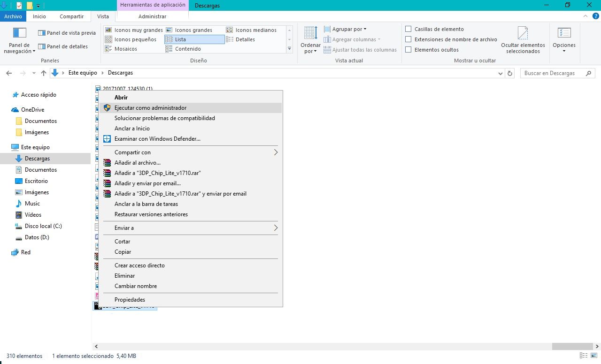
Task: Navigate forward with the arrow button
Action: [x=23, y=73]
